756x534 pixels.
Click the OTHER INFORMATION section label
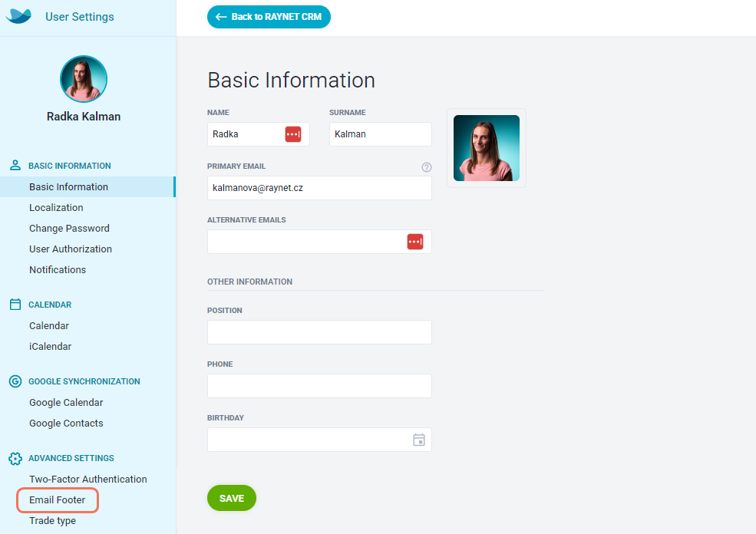pyautogui.click(x=249, y=282)
